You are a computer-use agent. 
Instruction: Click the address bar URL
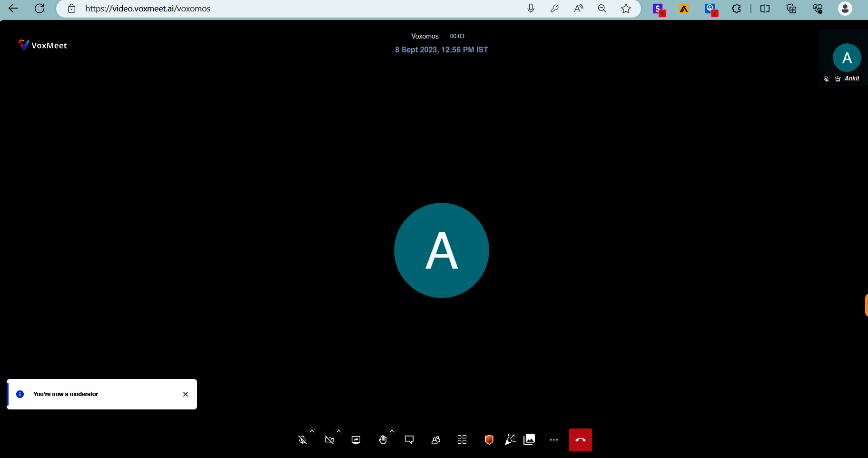(148, 8)
